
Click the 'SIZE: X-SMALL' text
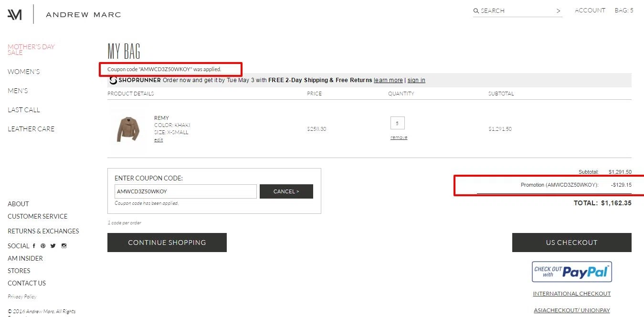(x=171, y=132)
